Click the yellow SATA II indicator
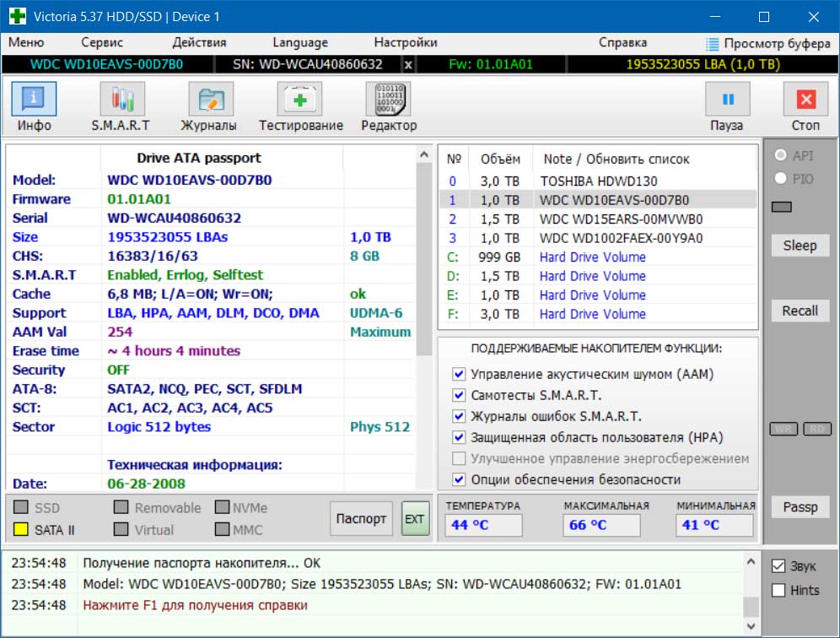This screenshot has height=638, width=840. click(20, 530)
